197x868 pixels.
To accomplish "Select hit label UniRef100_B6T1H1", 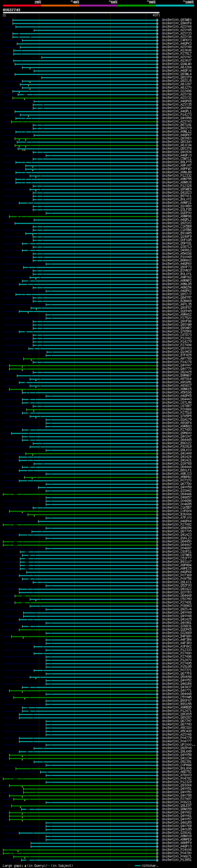I will pyautogui.click(x=177, y=125).
